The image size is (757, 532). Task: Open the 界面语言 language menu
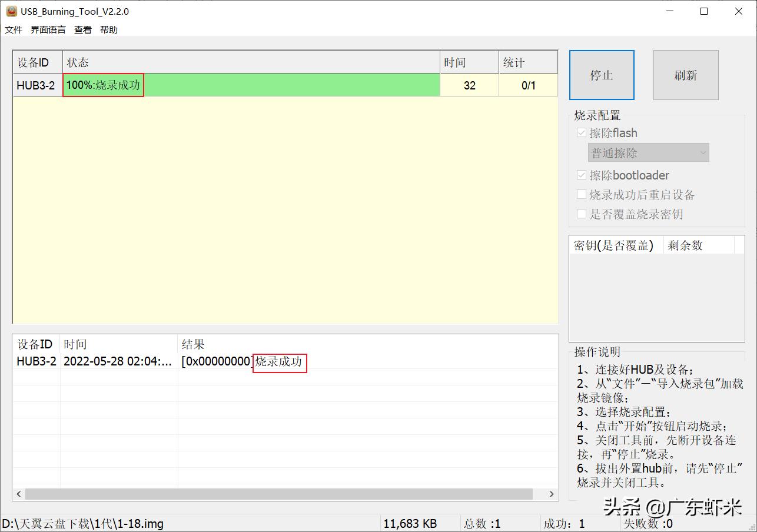48,29
